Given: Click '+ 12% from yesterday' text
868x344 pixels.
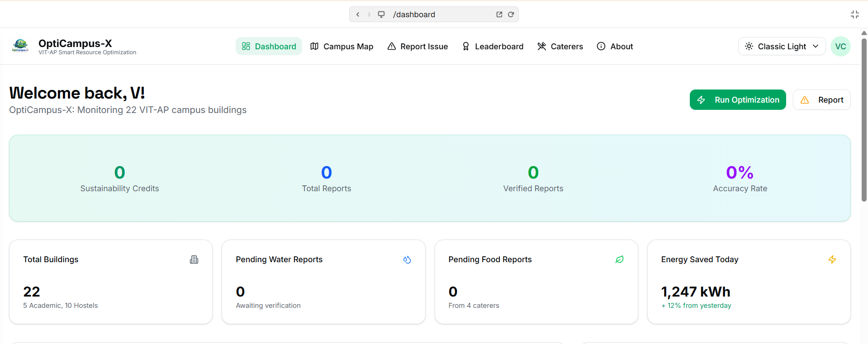Looking at the screenshot, I should (696, 306).
